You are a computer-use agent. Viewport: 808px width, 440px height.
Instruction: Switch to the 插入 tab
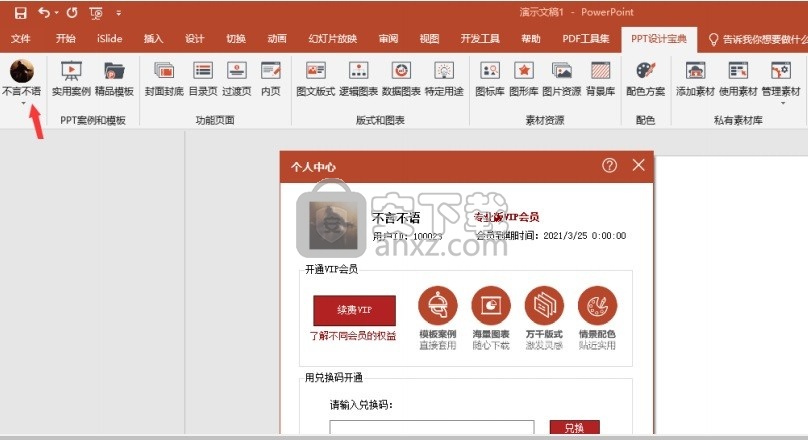click(x=153, y=39)
